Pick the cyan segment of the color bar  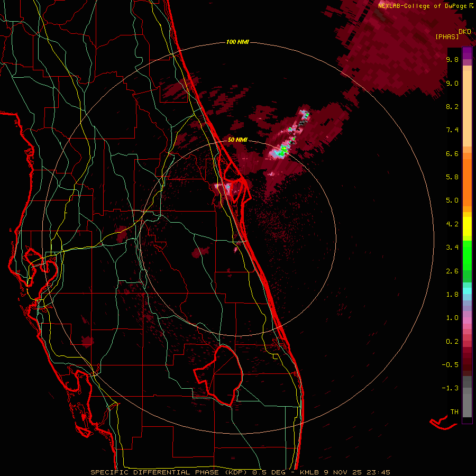(x=467, y=290)
